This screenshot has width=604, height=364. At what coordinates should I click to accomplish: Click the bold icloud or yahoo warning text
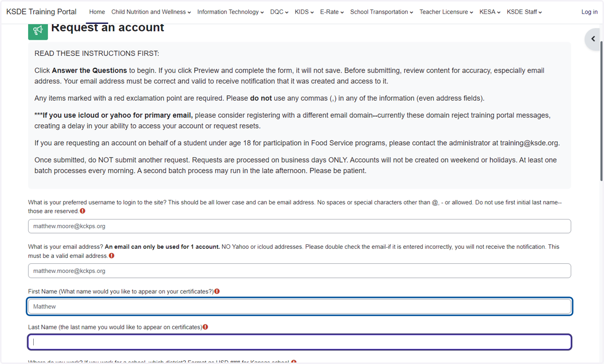[x=114, y=115]
